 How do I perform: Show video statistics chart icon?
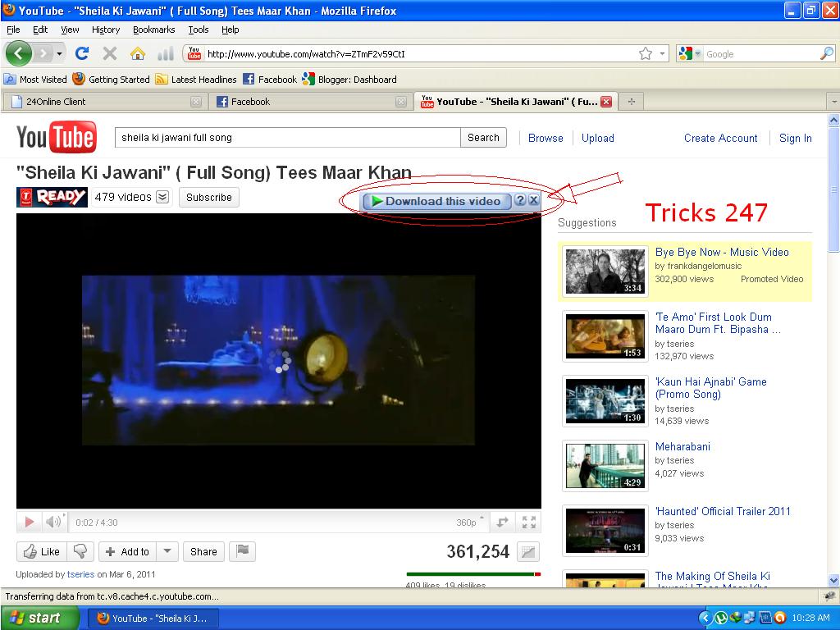[528, 552]
